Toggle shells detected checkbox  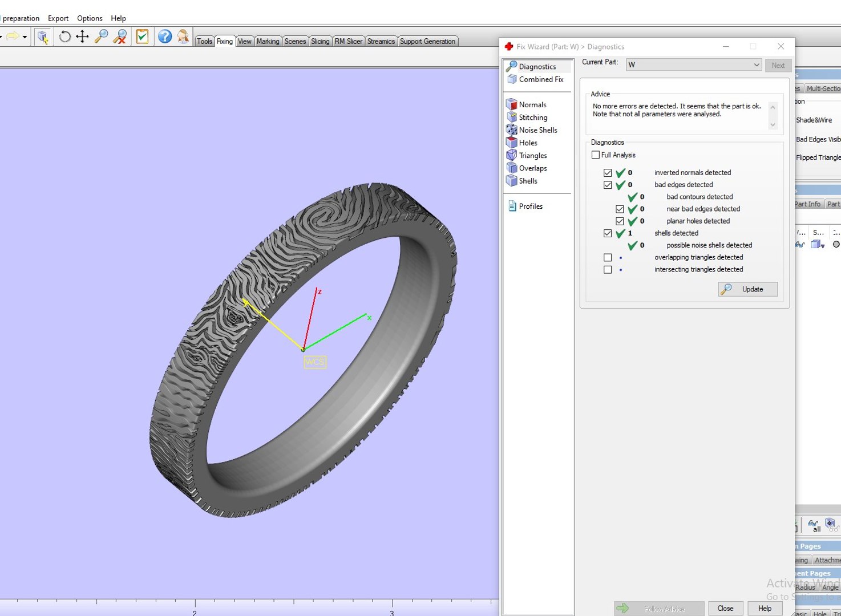point(608,233)
